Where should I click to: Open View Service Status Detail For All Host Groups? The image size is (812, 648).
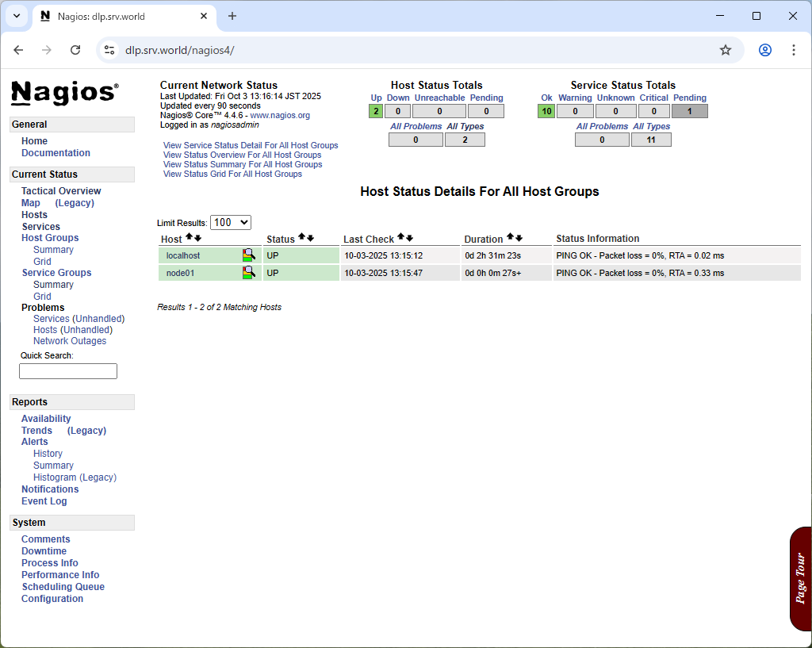pos(251,145)
